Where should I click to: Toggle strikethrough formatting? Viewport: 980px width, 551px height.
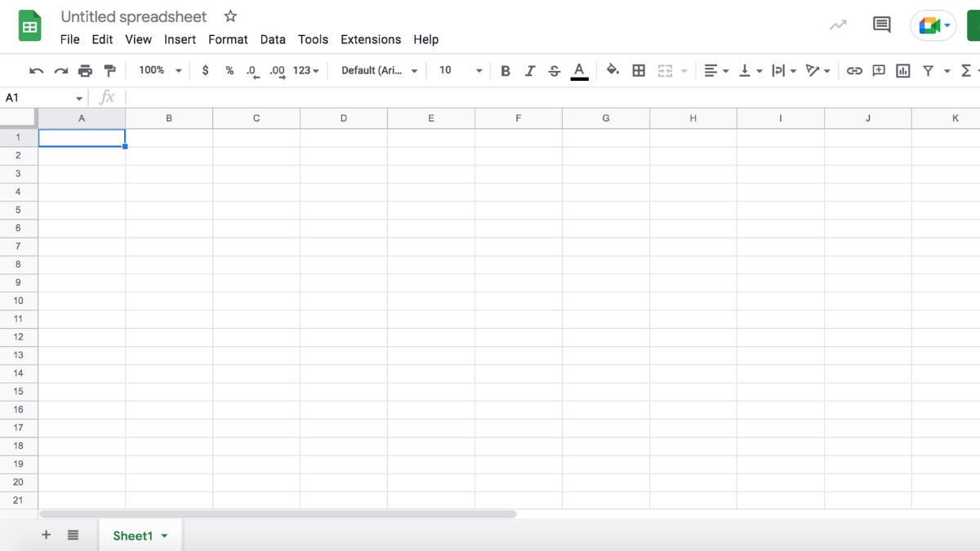click(554, 70)
